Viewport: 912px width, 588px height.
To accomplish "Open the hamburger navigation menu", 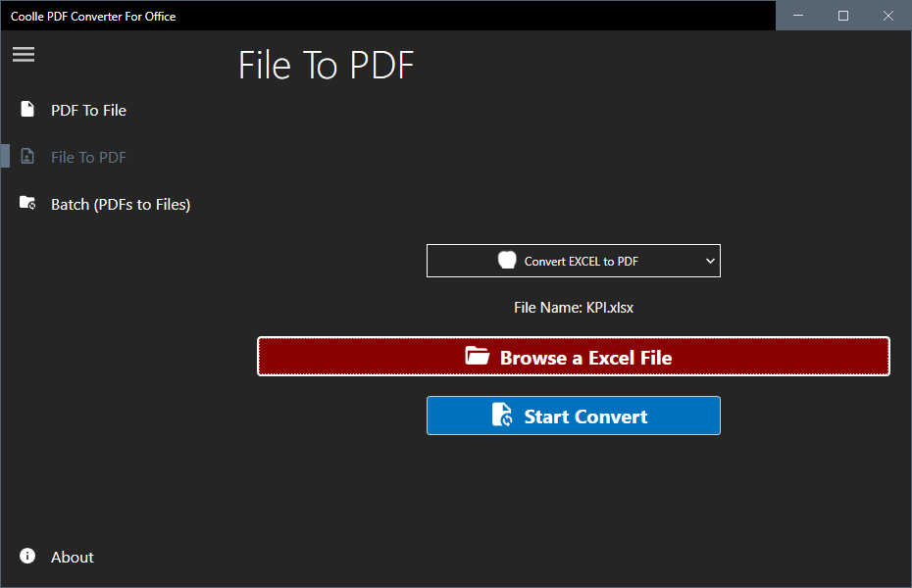I will pos(24,55).
